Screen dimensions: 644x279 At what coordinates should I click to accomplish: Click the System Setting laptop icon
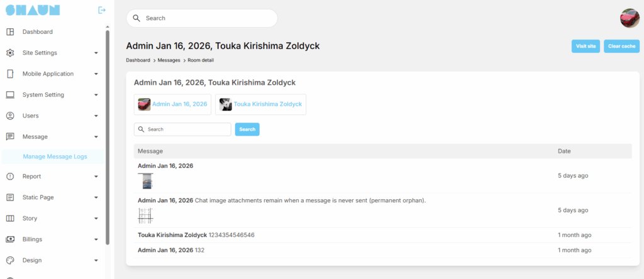tap(10, 95)
